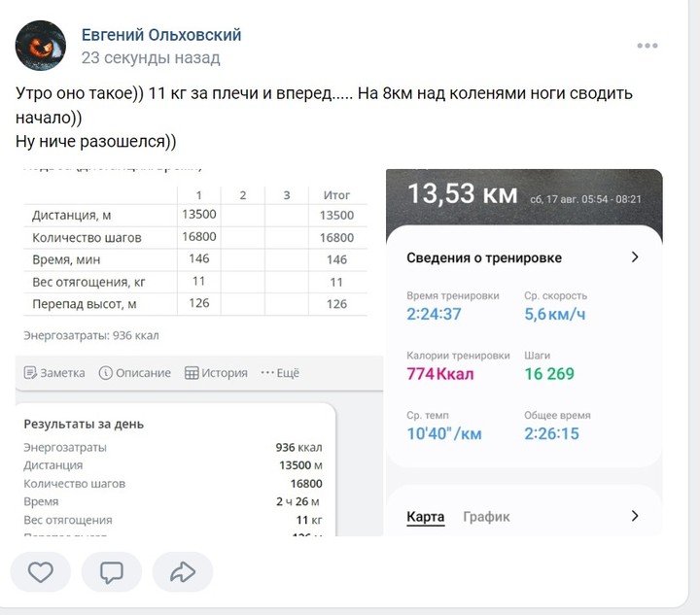Open the left workout table image

coord(199,353)
